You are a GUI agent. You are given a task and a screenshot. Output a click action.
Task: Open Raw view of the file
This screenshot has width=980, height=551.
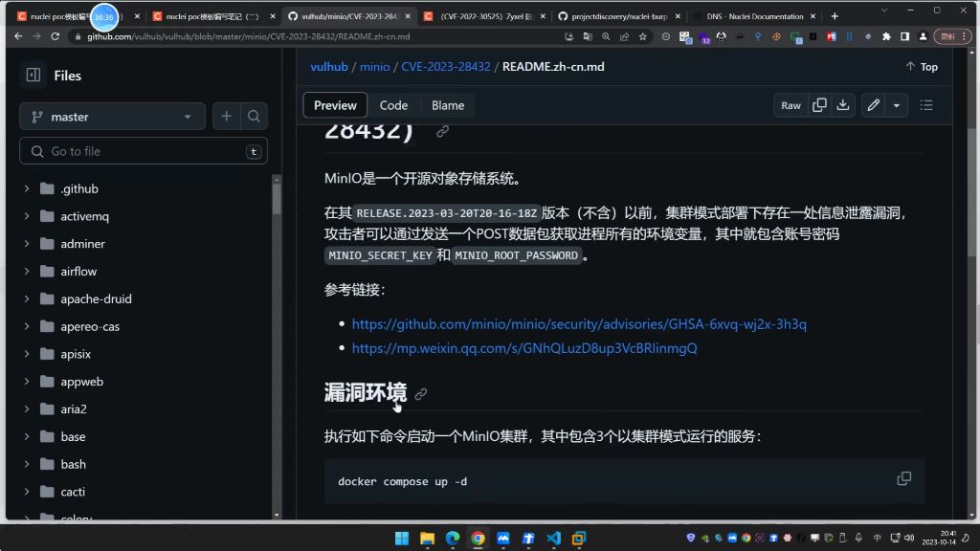[x=791, y=105]
